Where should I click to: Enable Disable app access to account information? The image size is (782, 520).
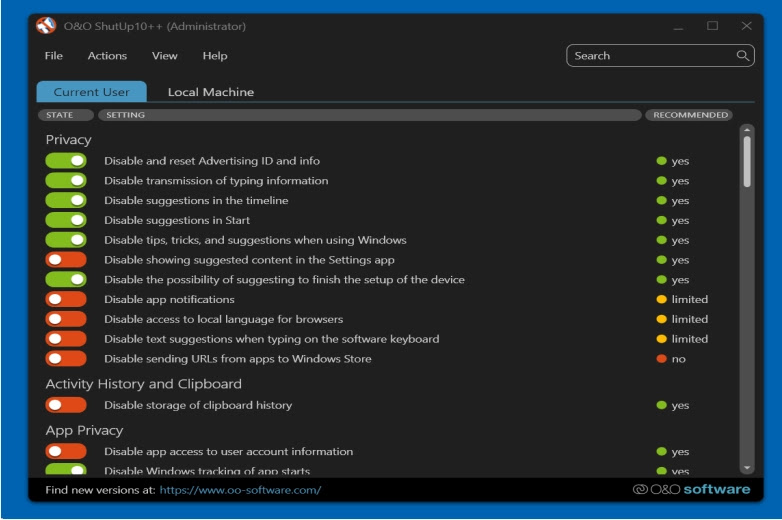[x=66, y=451]
